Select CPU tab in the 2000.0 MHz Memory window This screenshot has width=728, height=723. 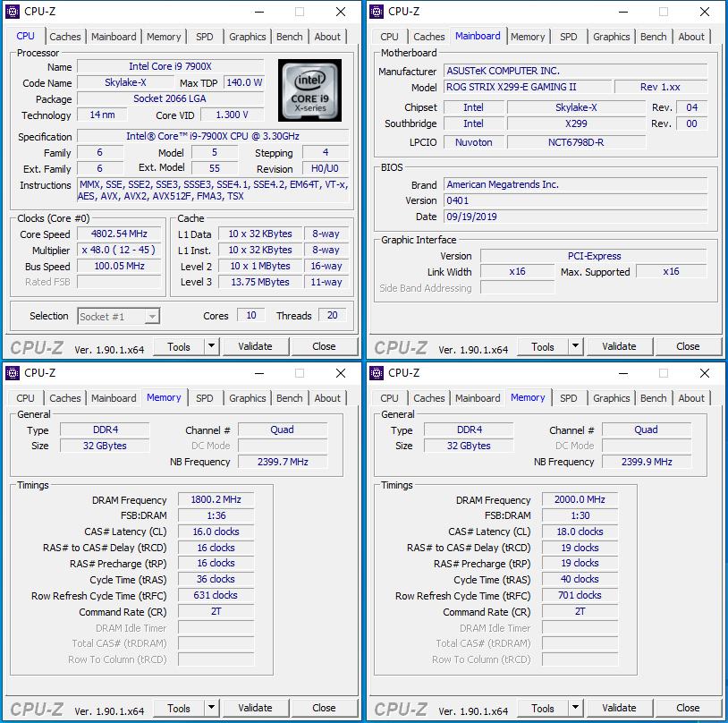(x=389, y=398)
